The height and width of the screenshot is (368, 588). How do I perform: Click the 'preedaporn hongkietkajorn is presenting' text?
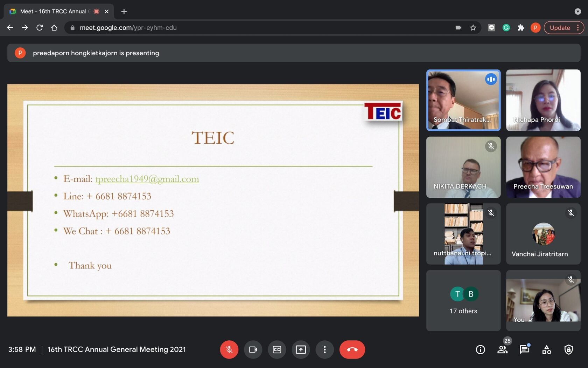click(x=96, y=53)
